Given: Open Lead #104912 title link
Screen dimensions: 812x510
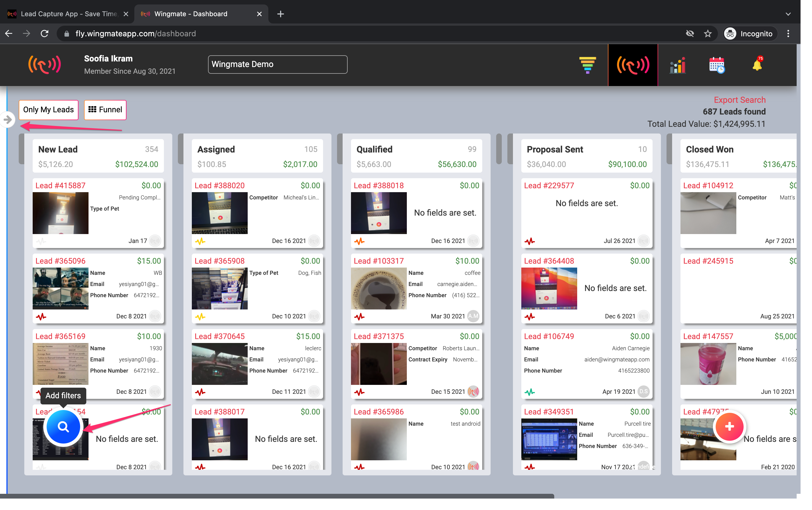Looking at the screenshot, I should pos(708,185).
